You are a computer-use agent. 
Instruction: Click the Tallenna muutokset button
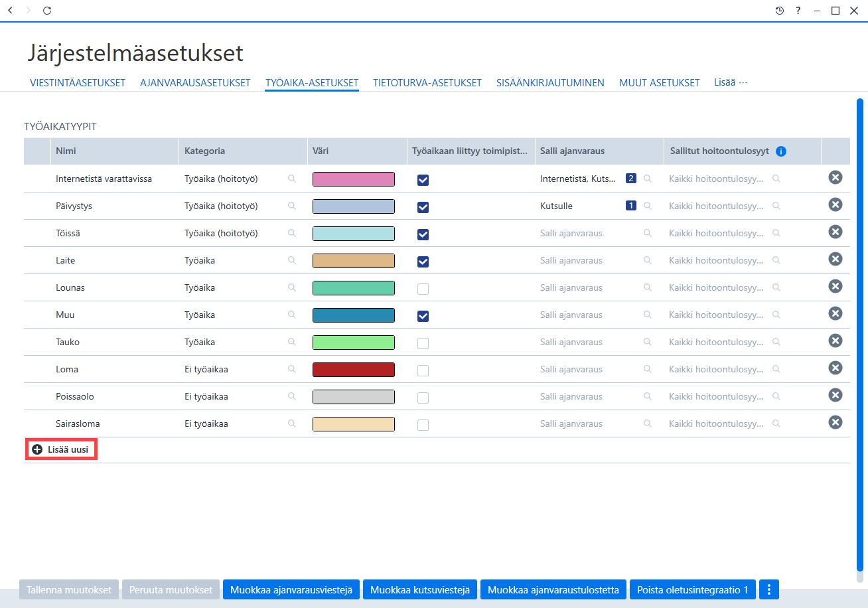(69, 589)
